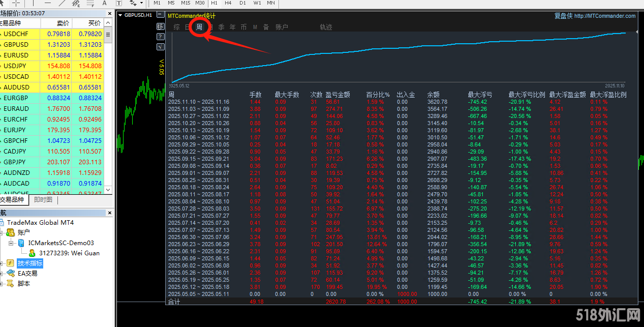Click the √ checkmark button on chart
The width and height of the screenshot is (644, 327).
point(160,47)
